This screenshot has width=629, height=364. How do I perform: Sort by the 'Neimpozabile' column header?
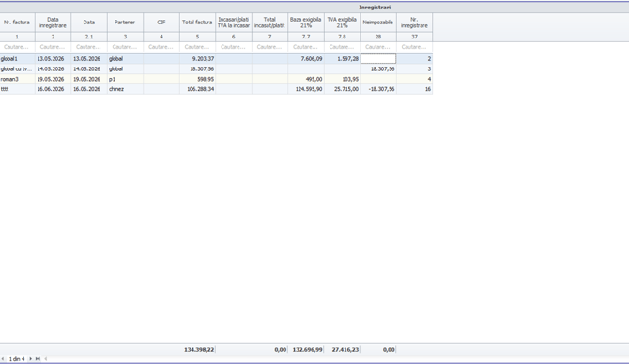pos(378,23)
